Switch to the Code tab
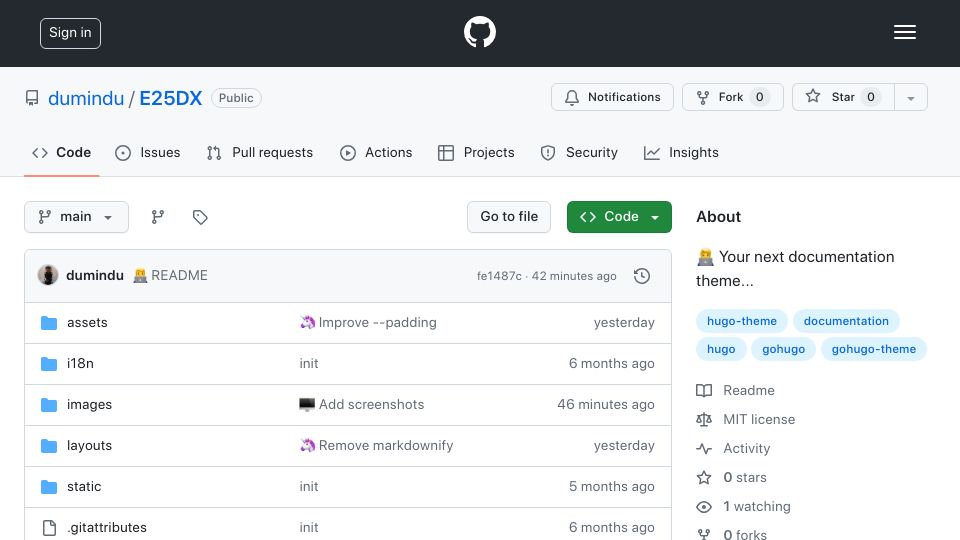The image size is (960, 540). pos(61,152)
